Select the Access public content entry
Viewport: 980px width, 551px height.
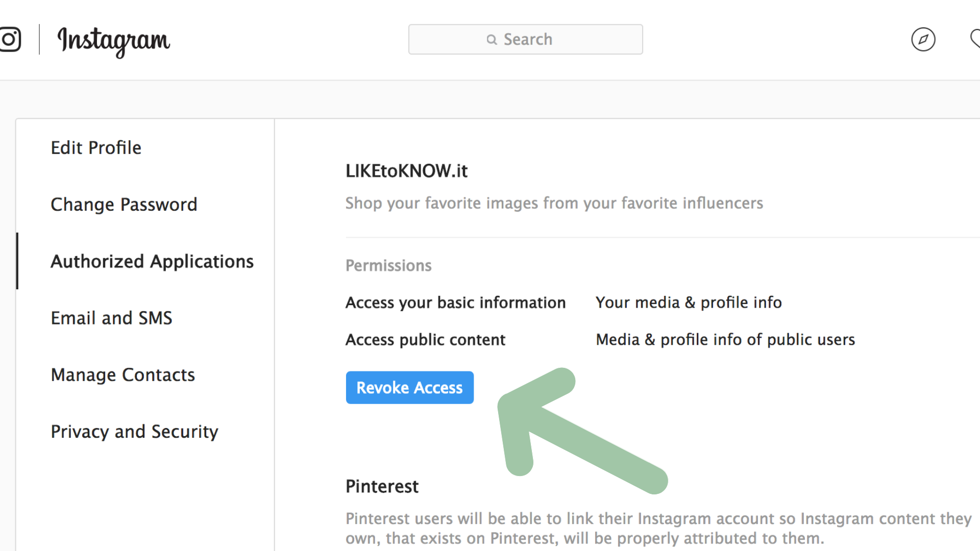tap(425, 339)
